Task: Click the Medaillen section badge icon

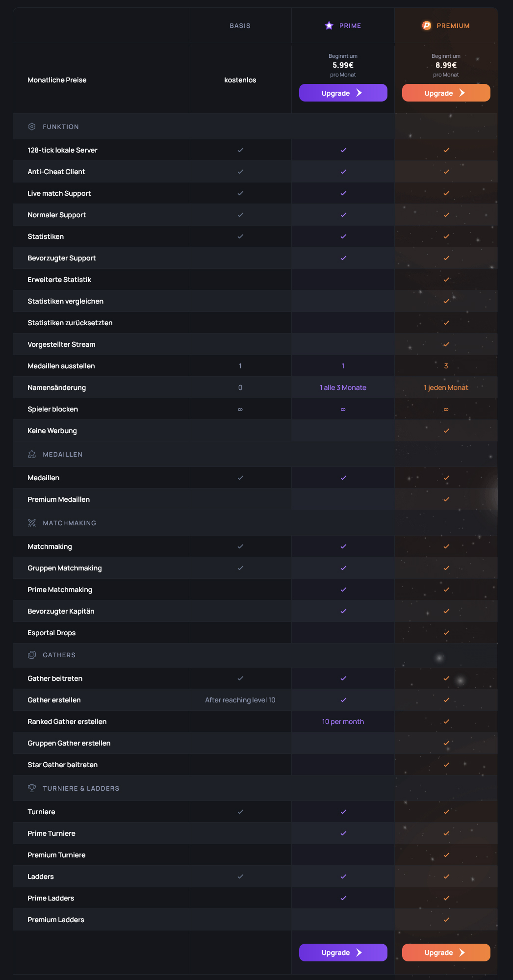Action: [x=32, y=454]
